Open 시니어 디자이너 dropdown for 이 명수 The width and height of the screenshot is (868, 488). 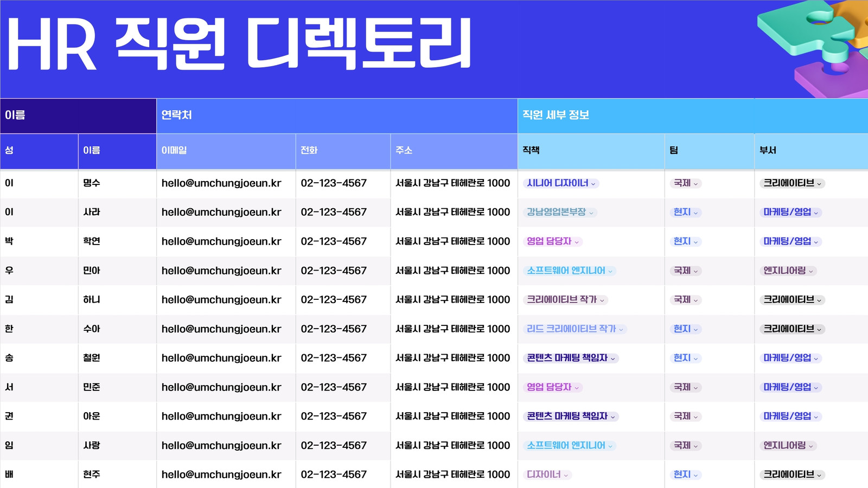tap(561, 183)
